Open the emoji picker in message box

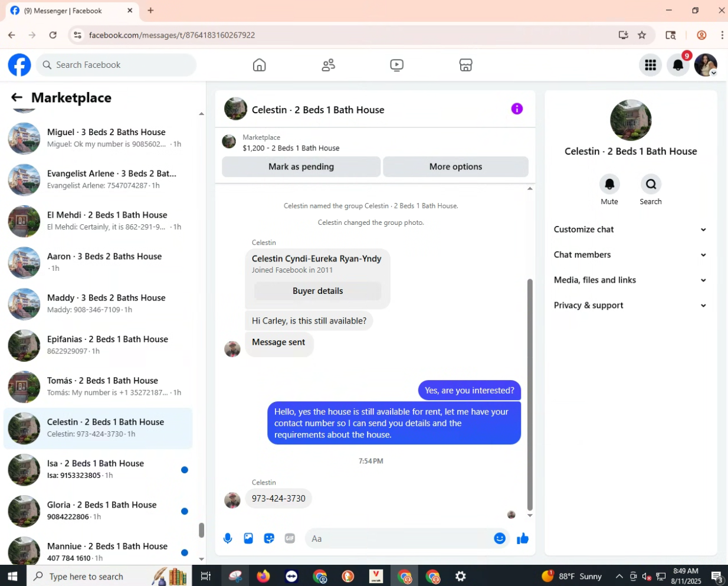point(500,538)
